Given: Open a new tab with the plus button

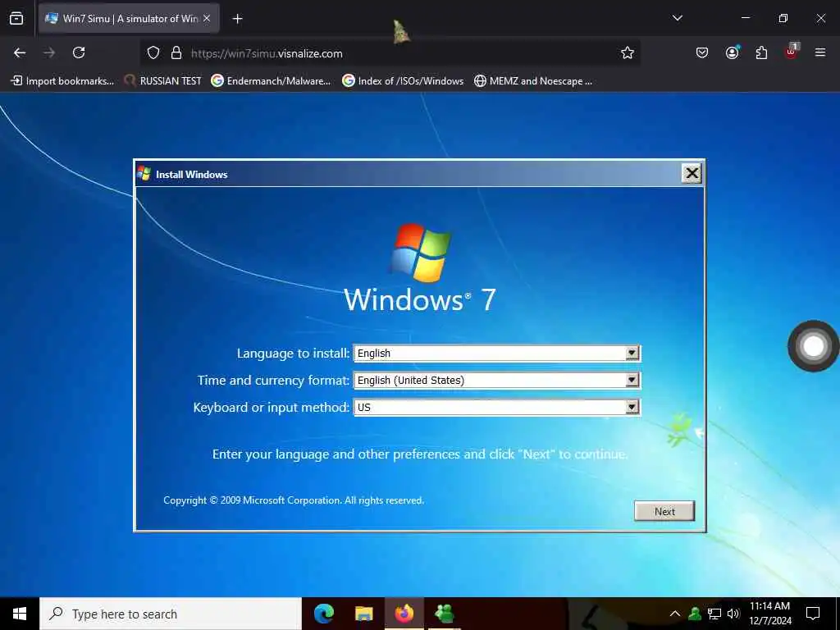Looking at the screenshot, I should [x=237, y=19].
